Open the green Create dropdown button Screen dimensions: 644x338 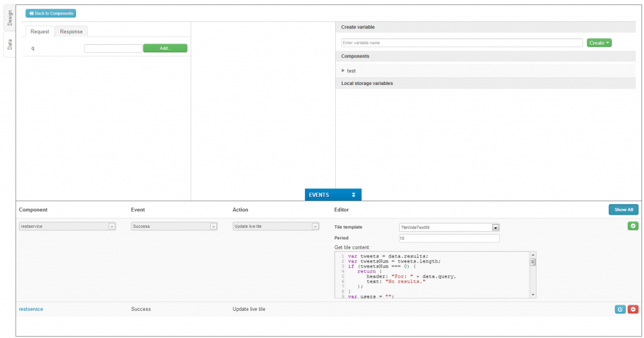tap(599, 43)
